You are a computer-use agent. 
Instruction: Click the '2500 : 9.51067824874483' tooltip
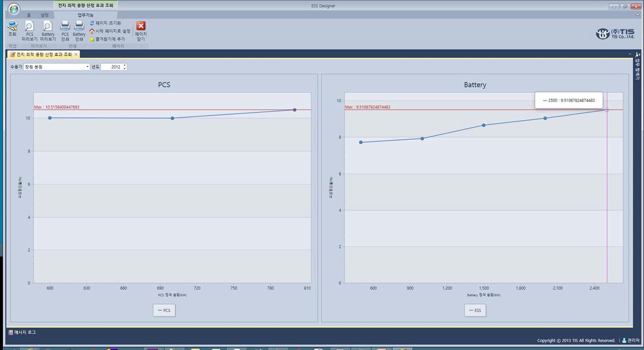(x=569, y=100)
